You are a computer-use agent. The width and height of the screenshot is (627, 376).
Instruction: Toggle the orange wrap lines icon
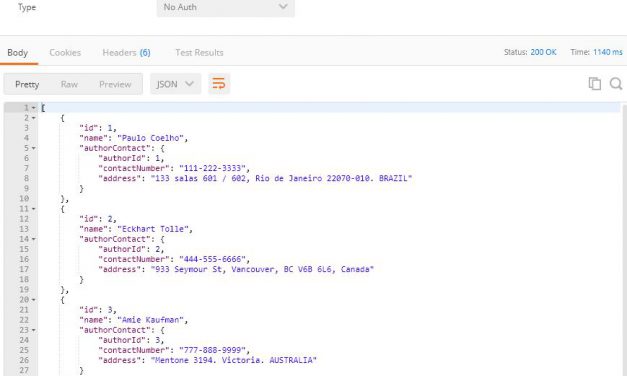(219, 84)
